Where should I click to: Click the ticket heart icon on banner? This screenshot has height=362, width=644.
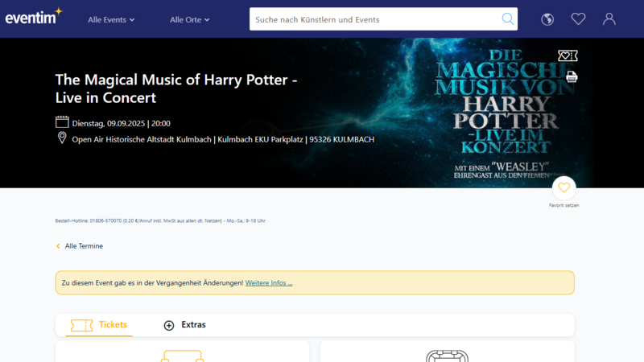point(568,56)
